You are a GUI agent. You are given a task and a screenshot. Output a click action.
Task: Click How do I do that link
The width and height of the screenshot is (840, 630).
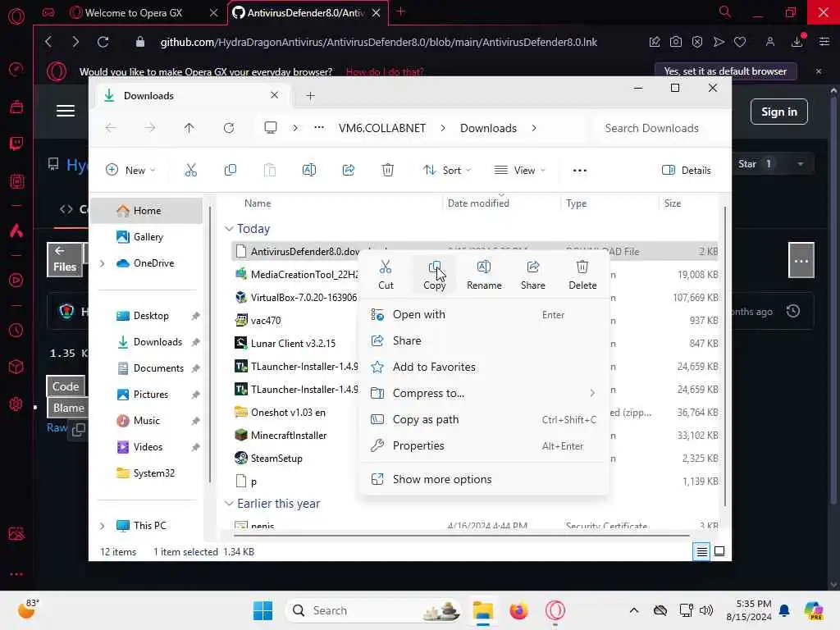[x=385, y=72]
